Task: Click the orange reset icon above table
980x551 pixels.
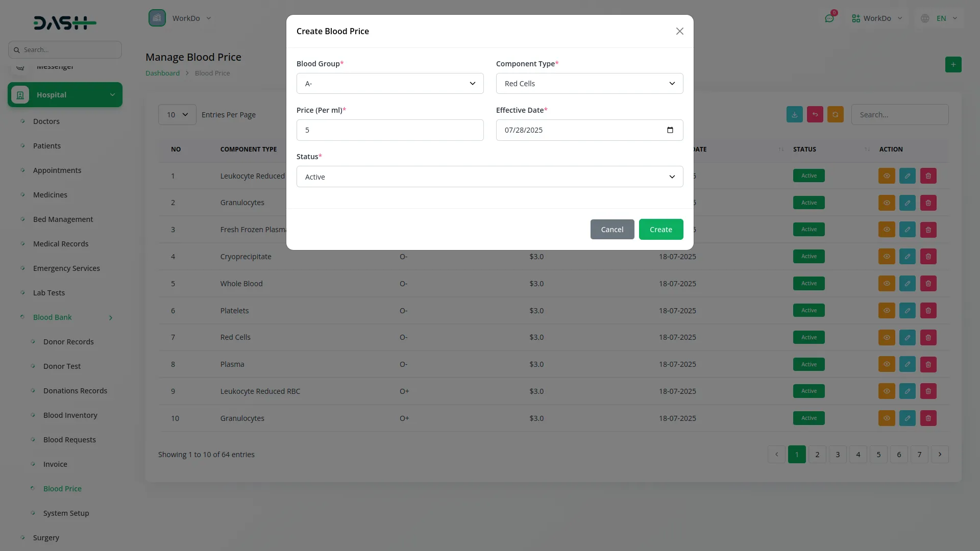Action: [x=836, y=115]
